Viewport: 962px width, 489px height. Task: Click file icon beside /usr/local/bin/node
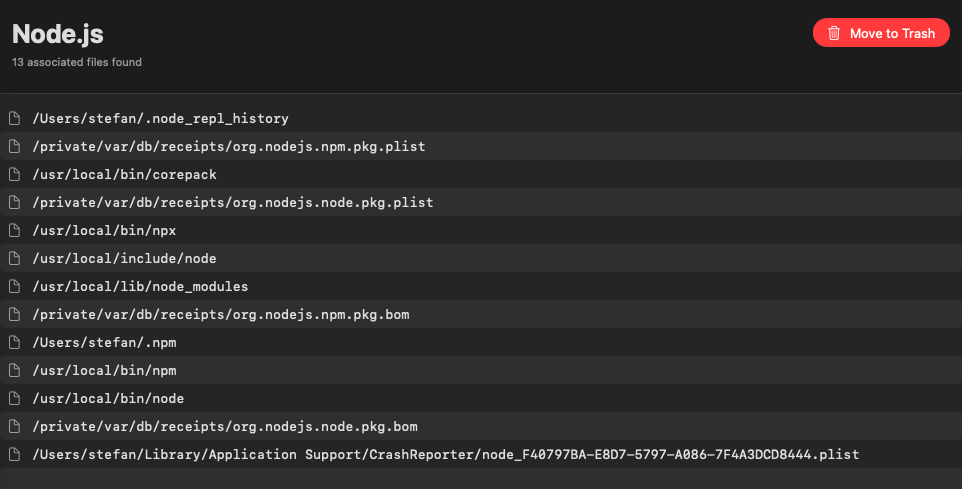coord(14,399)
